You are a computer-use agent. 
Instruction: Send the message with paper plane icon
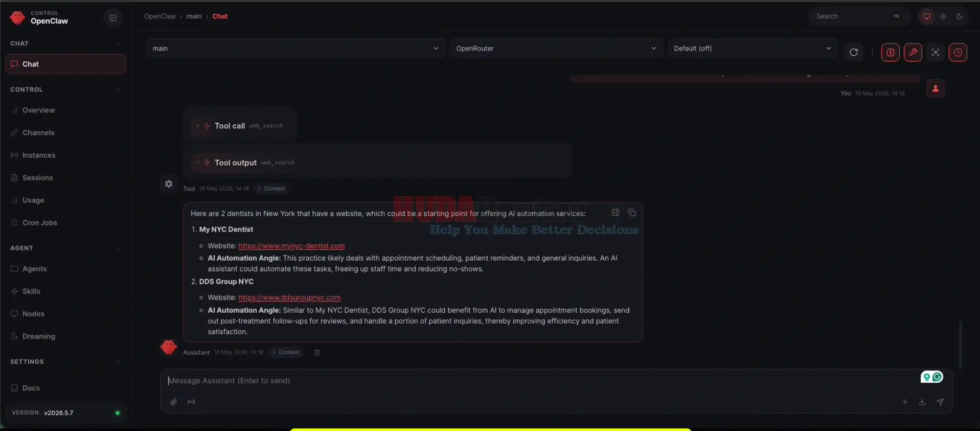point(940,402)
